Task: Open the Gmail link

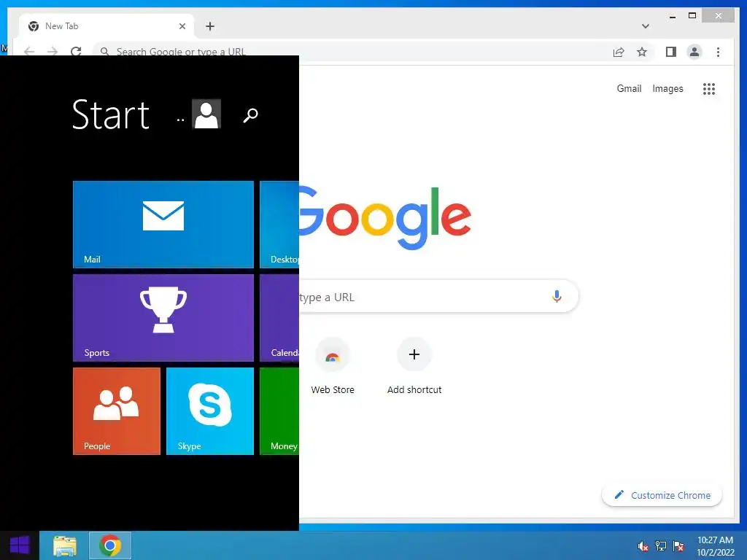Action: point(629,88)
